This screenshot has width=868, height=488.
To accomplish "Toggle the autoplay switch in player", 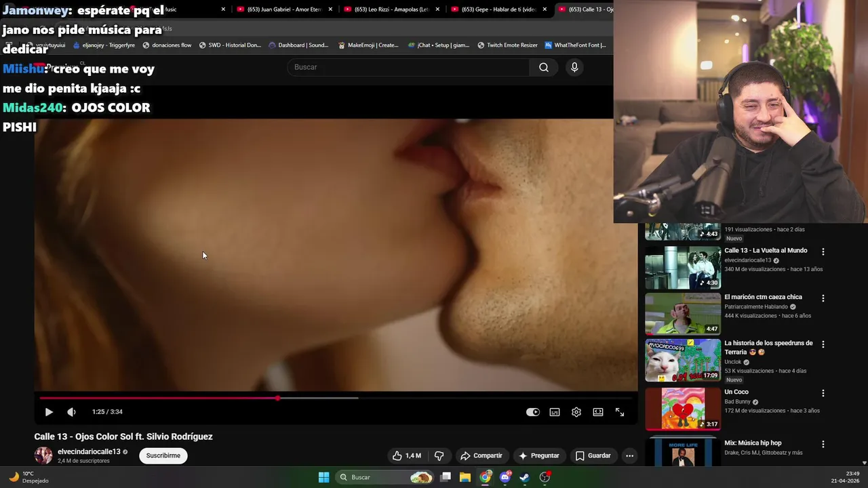I will (x=533, y=412).
